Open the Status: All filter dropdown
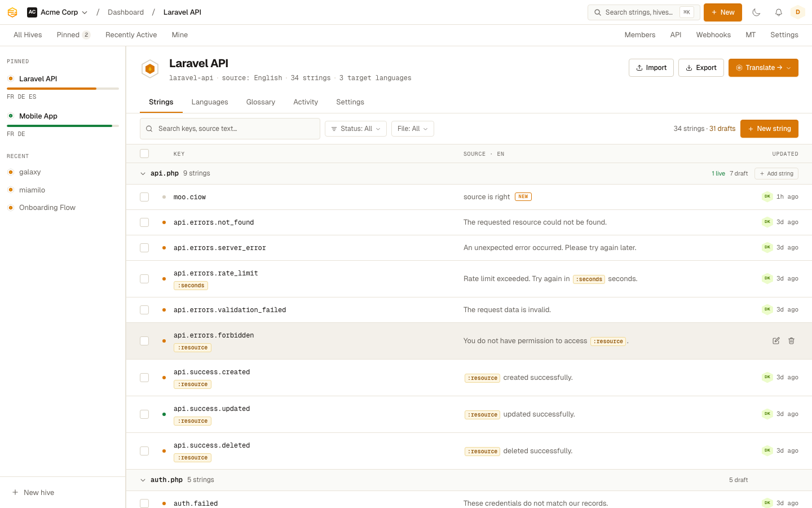The image size is (812, 508). [x=356, y=129]
